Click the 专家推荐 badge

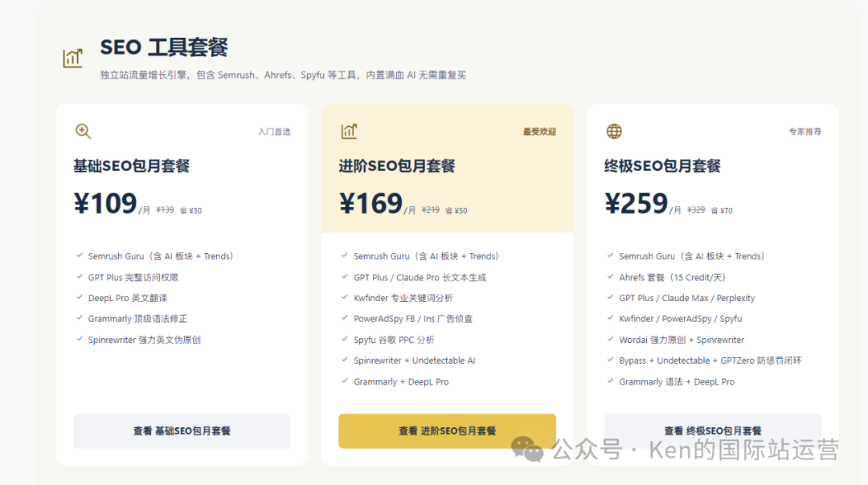click(805, 132)
